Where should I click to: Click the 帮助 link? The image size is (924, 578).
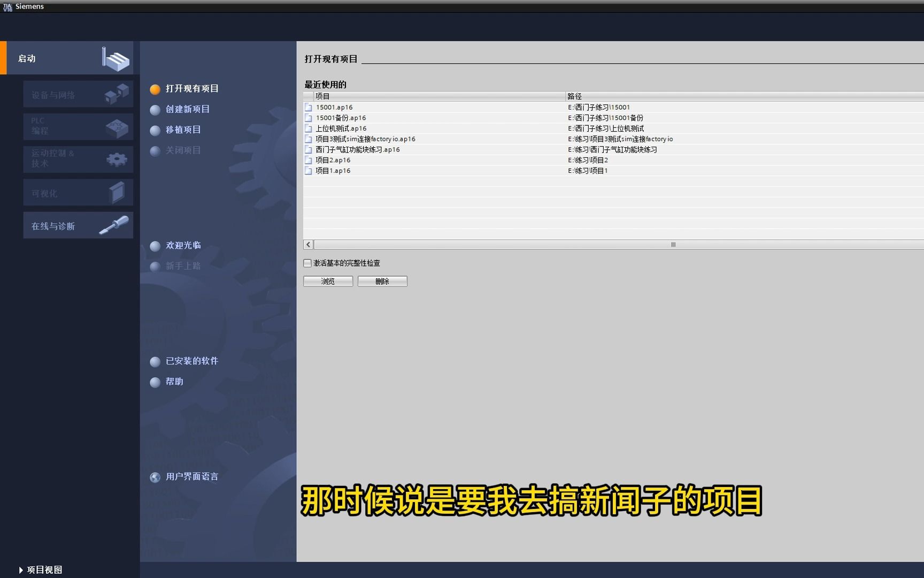point(174,382)
